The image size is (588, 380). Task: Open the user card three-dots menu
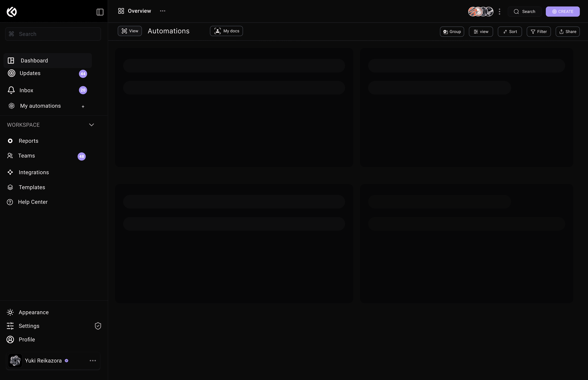93,361
